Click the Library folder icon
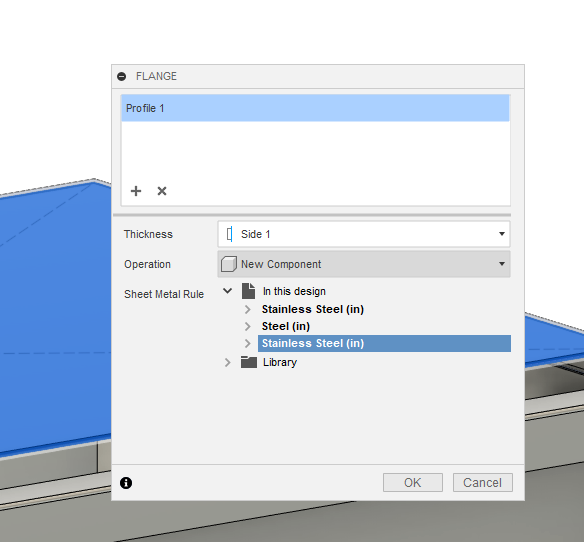The width and height of the screenshot is (584, 542). [249, 362]
